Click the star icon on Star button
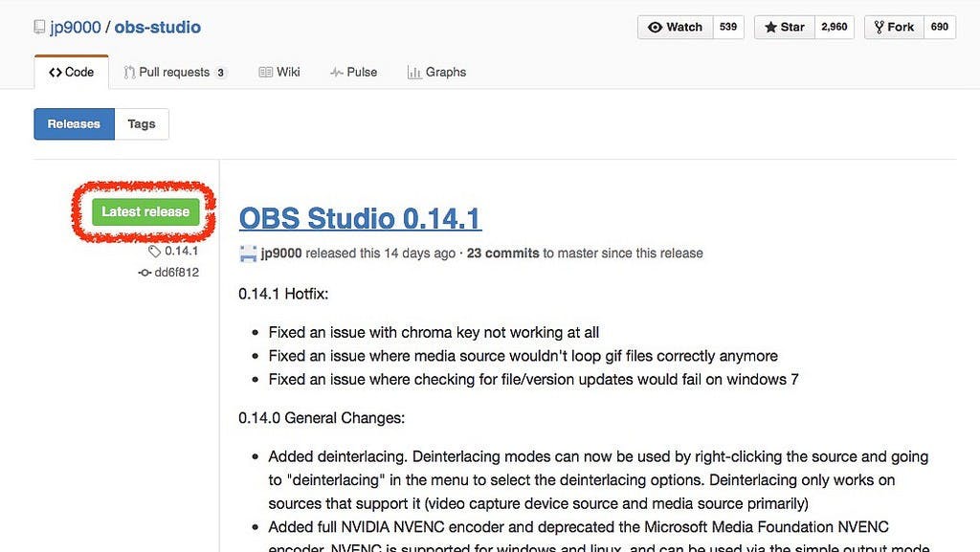 click(771, 27)
